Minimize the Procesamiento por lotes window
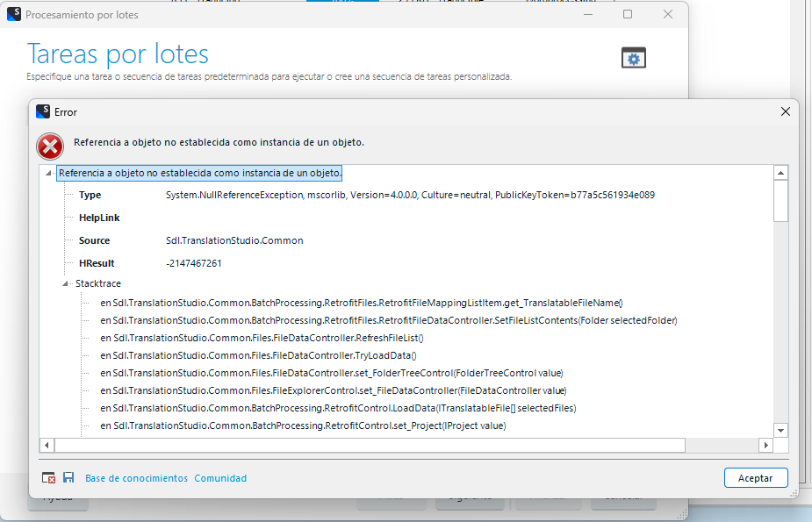The height and width of the screenshot is (522, 812). pos(588,15)
